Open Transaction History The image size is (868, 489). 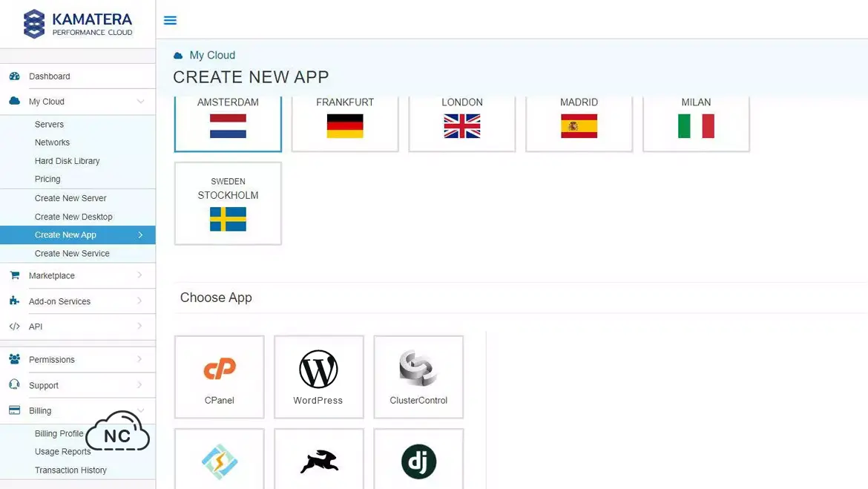point(71,470)
